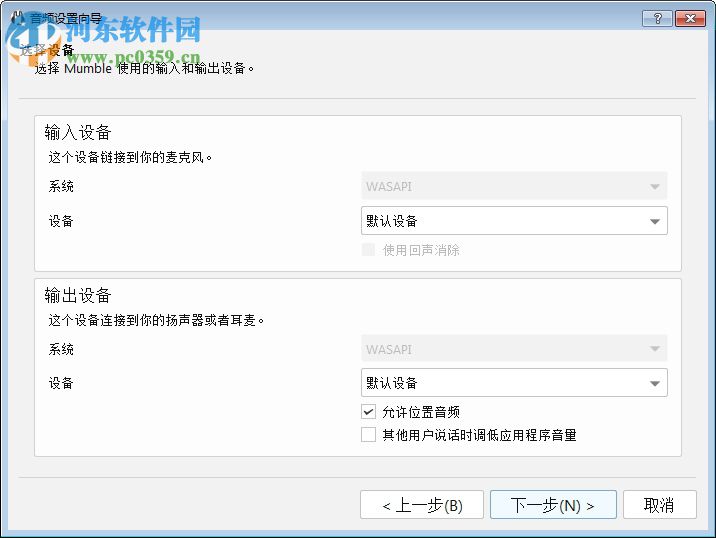Close the audio wizard window

[690, 18]
